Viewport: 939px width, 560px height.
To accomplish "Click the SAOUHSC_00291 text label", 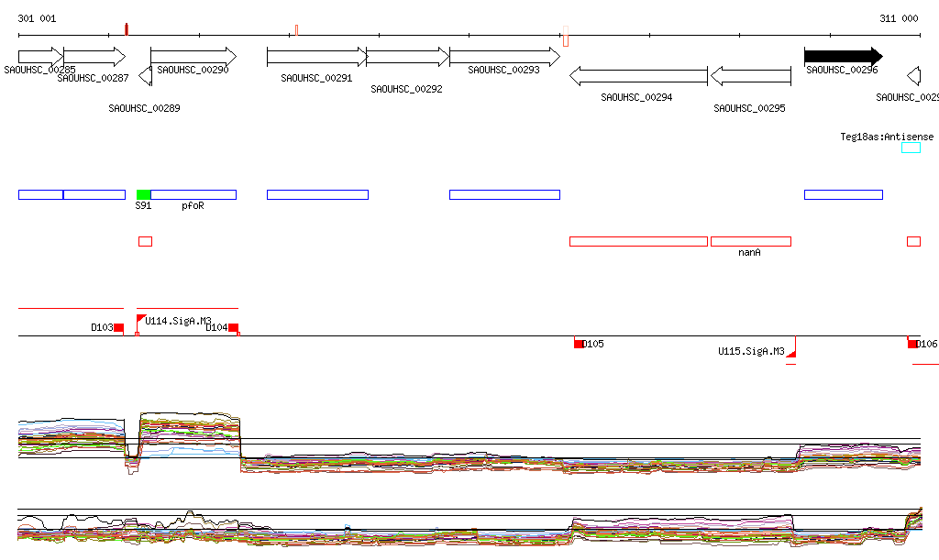I will [x=316, y=79].
